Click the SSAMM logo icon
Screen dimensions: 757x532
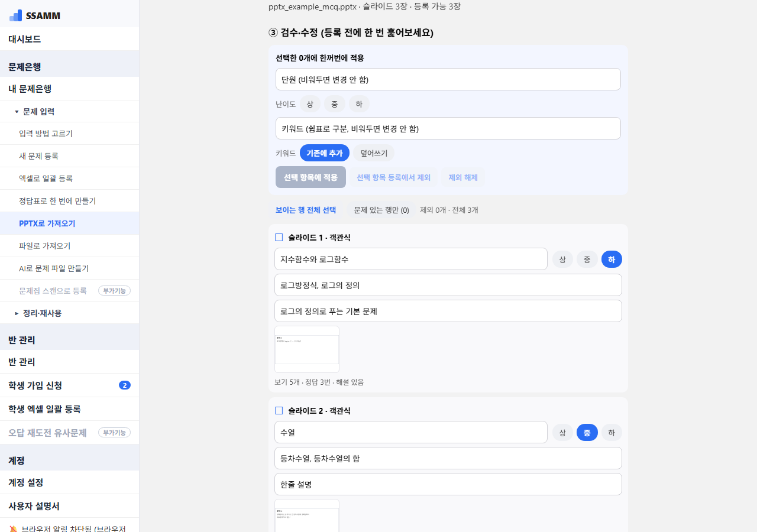click(x=16, y=15)
